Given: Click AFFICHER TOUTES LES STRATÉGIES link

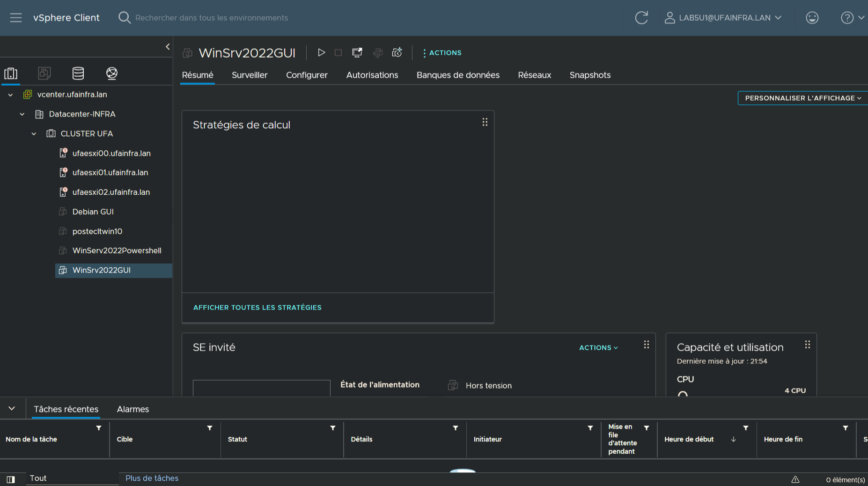Looking at the screenshot, I should pos(257,308).
